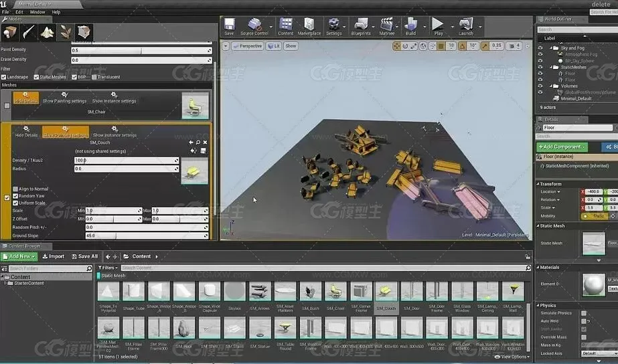This screenshot has height=364, width=618.
Task: Toggle Uniform Scale checkbox
Action: click(x=15, y=203)
